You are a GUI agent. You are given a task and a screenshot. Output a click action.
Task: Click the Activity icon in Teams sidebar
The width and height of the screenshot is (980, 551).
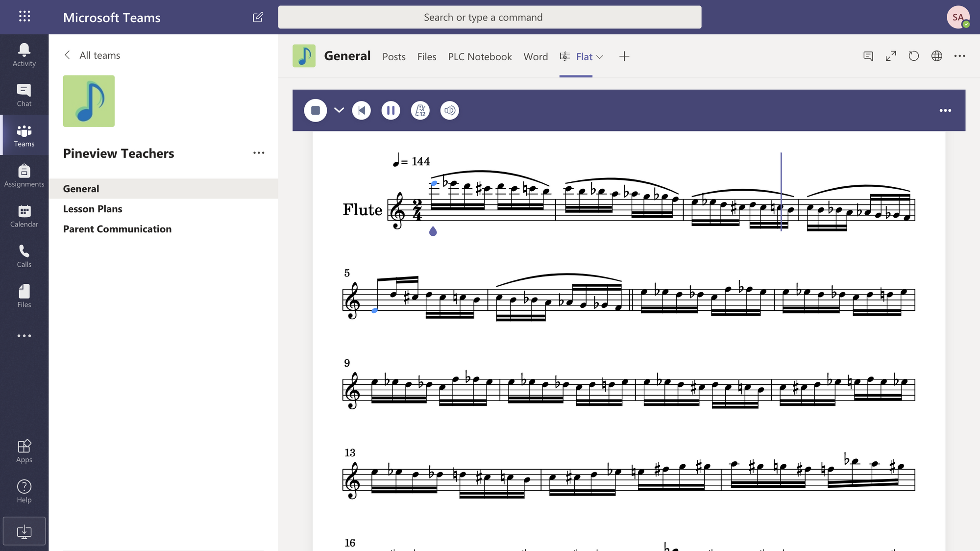tap(24, 54)
